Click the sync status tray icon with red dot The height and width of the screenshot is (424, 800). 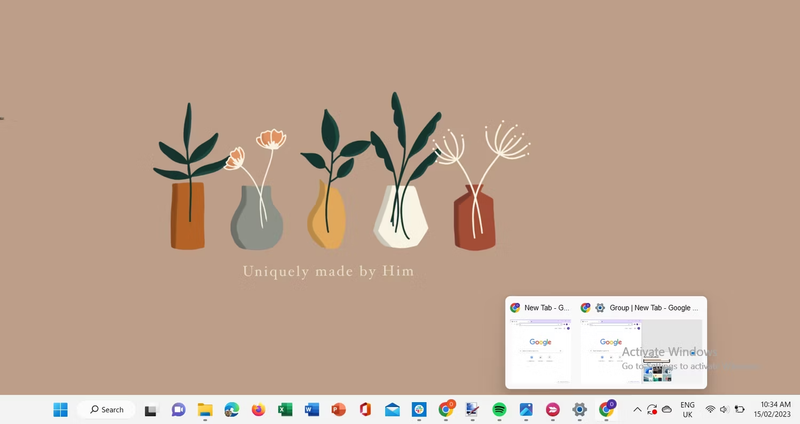[652, 409]
